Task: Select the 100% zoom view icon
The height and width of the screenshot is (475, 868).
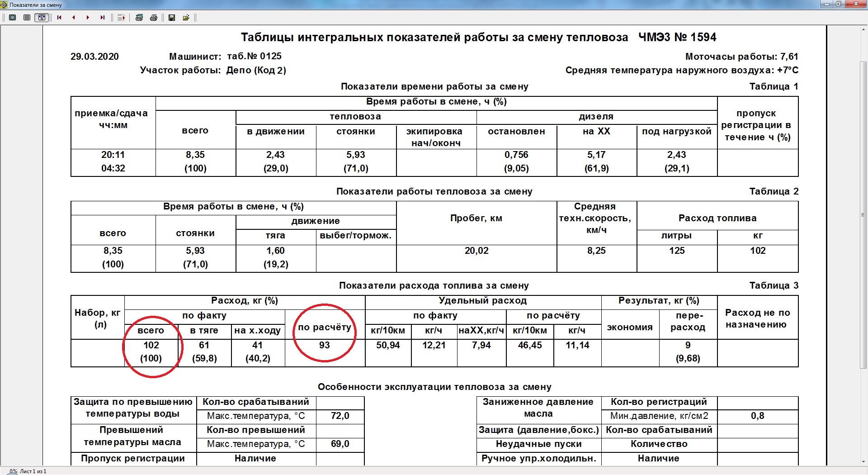Action: (x=27, y=18)
